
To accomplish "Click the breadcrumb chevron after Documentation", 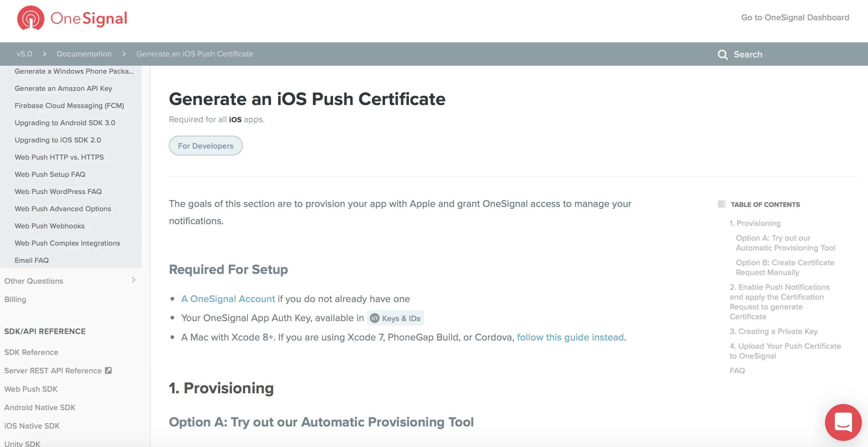I will (124, 54).
